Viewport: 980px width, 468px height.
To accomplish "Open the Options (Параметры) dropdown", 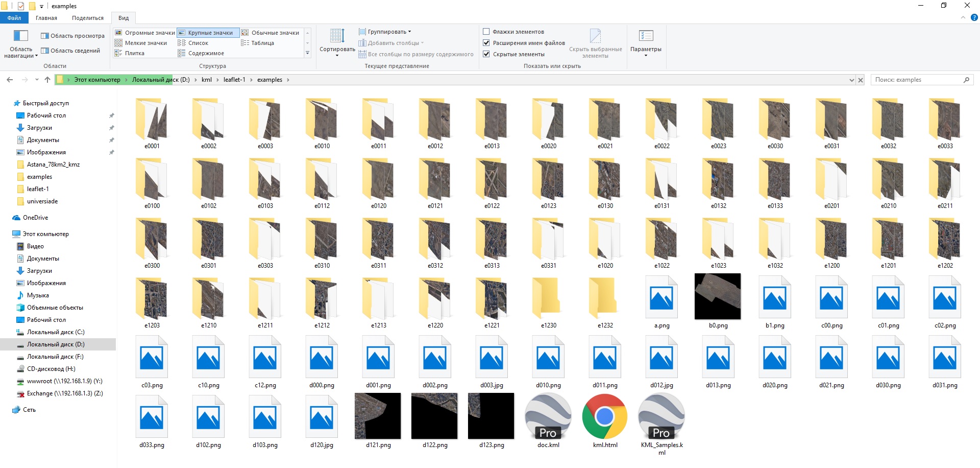I will pos(646,43).
